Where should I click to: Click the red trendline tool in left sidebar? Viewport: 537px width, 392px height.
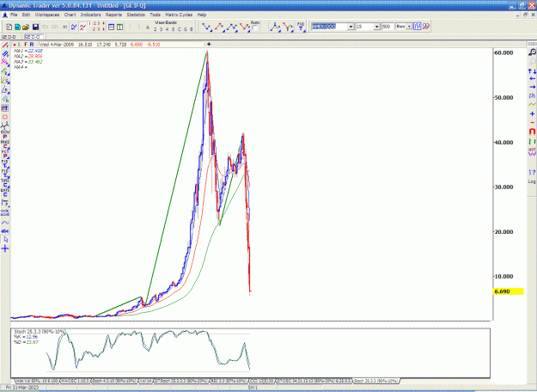click(x=5, y=46)
